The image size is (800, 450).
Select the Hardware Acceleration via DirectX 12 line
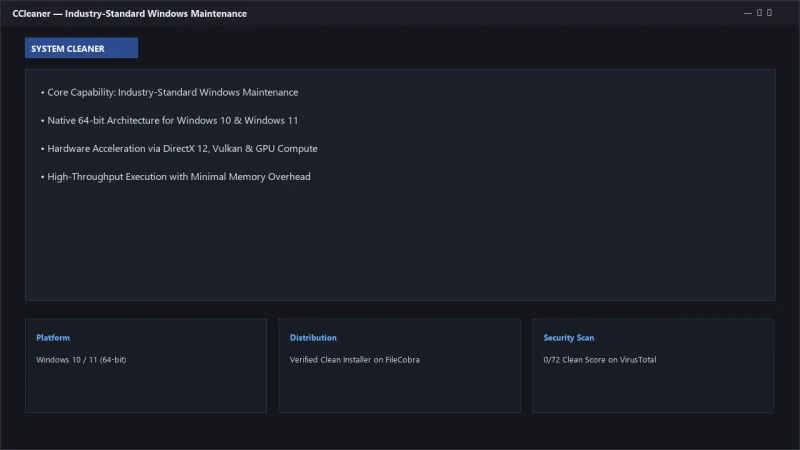click(x=179, y=148)
